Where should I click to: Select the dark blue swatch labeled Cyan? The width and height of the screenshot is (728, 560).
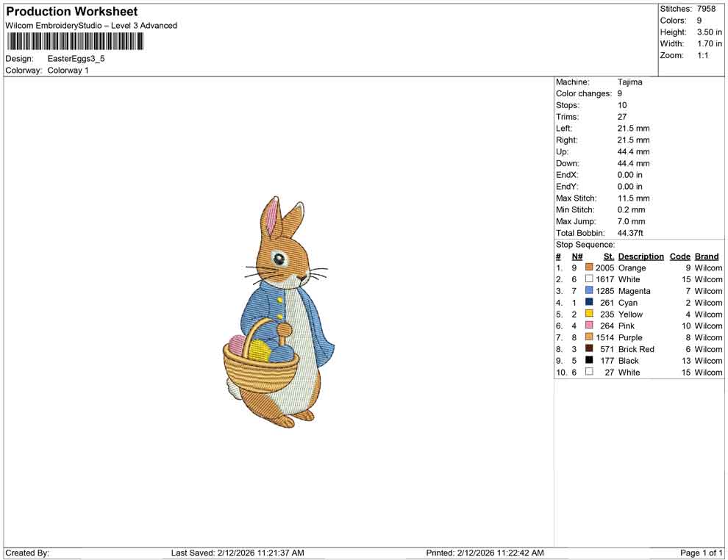[589, 303]
